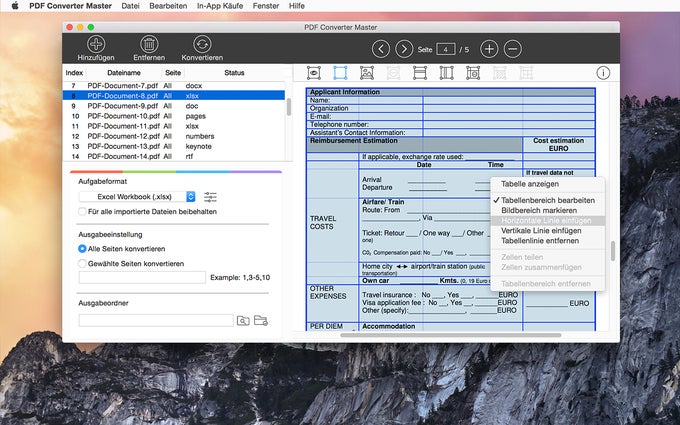Click the preview horizontal scrollbar
The width and height of the screenshot is (680, 425).
(451, 335)
